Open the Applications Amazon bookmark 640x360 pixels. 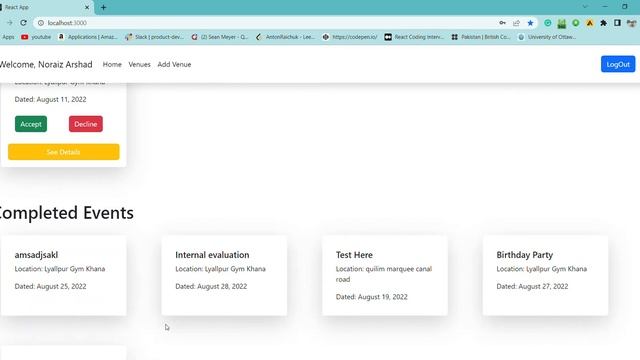(x=88, y=37)
